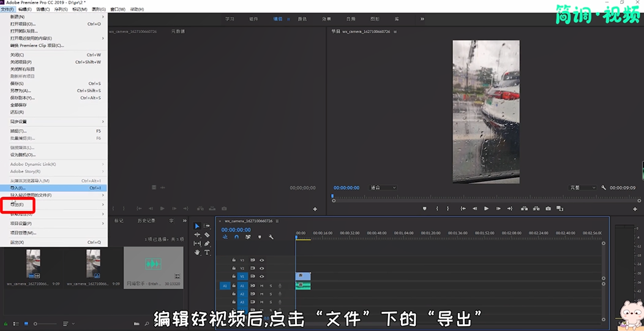The height and width of the screenshot is (331, 644).
Task: Expand the 导出(E) export submenu
Action: pos(17,205)
